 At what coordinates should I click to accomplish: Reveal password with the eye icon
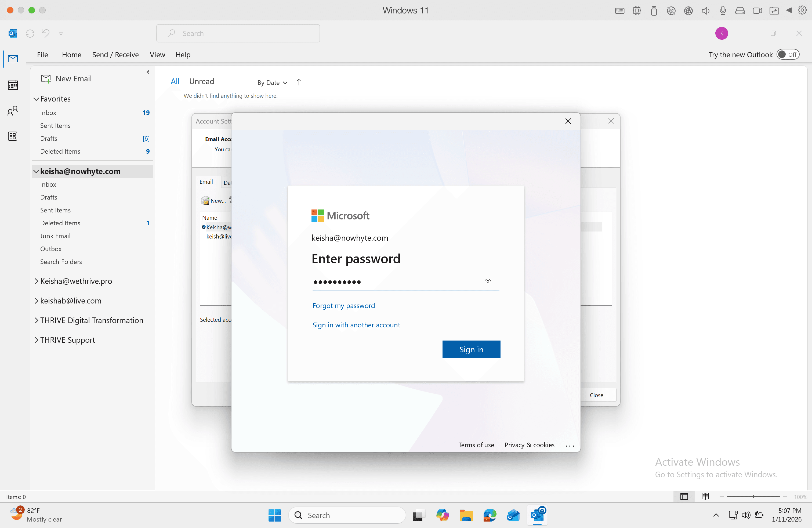coord(488,281)
